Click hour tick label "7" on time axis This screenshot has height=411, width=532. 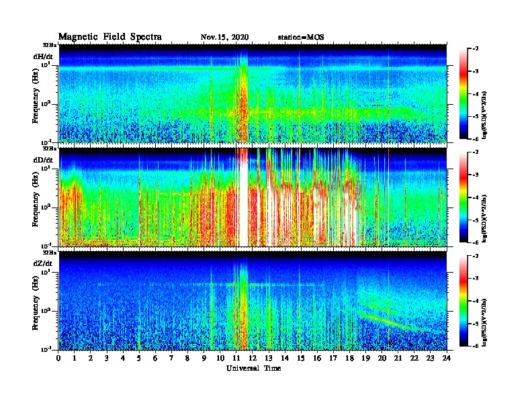(x=172, y=358)
